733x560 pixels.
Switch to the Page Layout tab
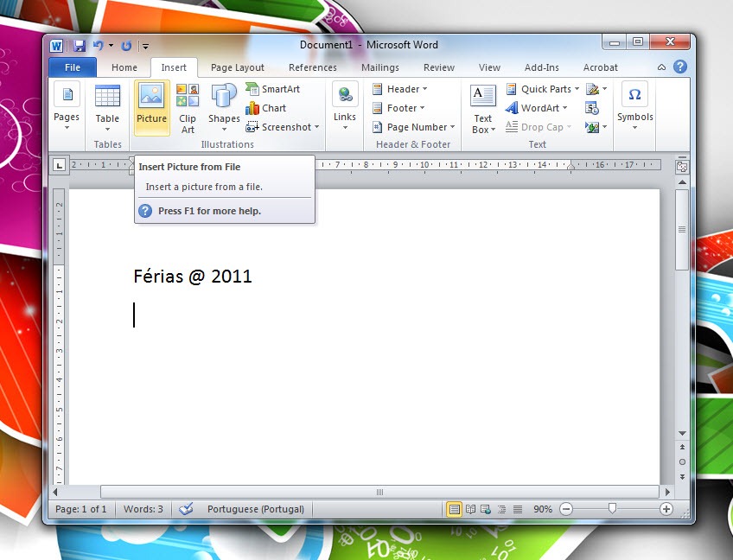click(238, 67)
